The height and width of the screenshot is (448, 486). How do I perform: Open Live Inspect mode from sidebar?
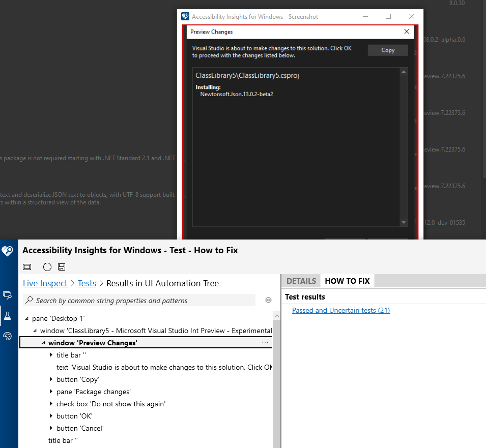tap(8, 295)
